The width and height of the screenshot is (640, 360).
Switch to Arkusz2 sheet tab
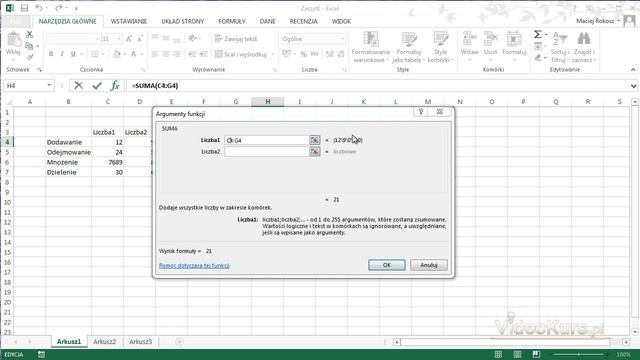tap(104, 342)
